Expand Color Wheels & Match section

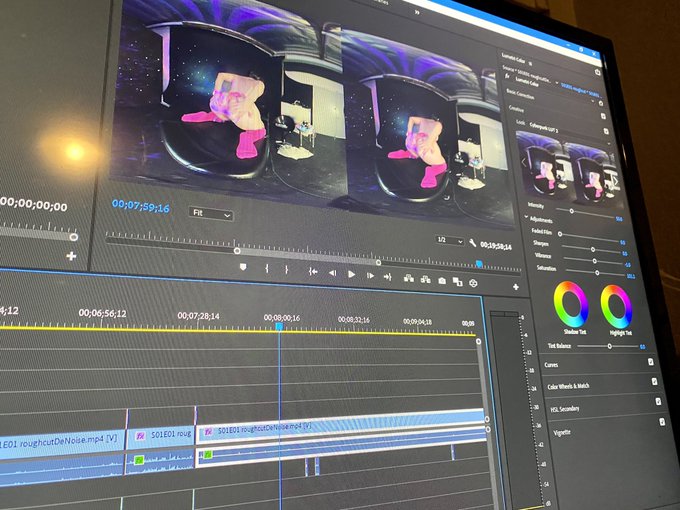(x=568, y=386)
